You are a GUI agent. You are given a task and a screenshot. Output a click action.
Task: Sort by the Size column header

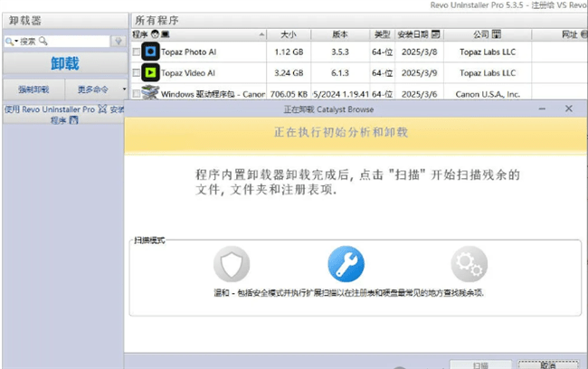tap(289, 34)
